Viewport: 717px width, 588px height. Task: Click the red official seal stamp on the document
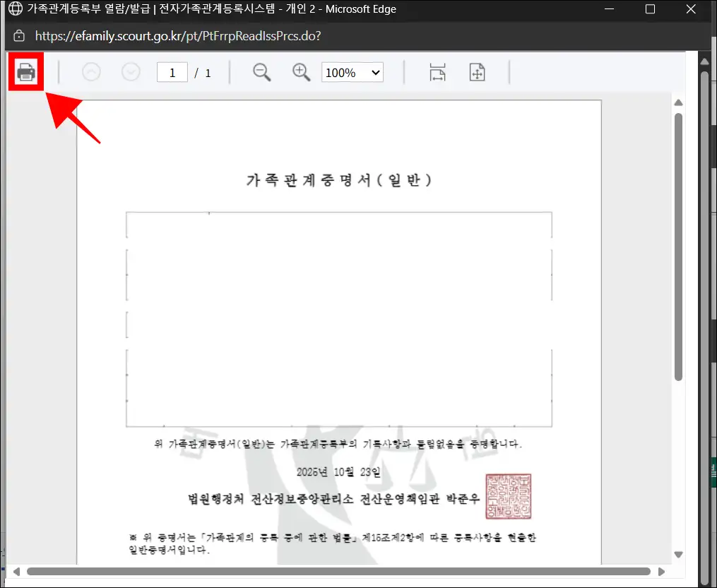[508, 495]
